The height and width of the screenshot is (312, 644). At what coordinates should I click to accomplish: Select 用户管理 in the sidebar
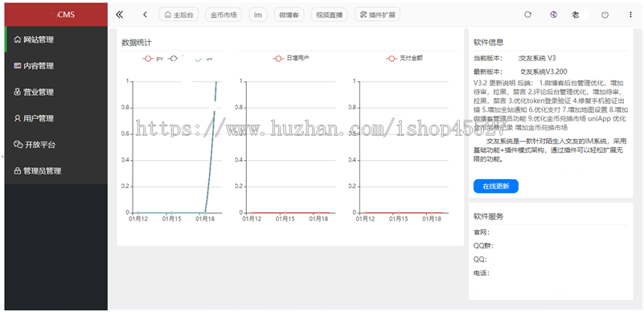56,118
